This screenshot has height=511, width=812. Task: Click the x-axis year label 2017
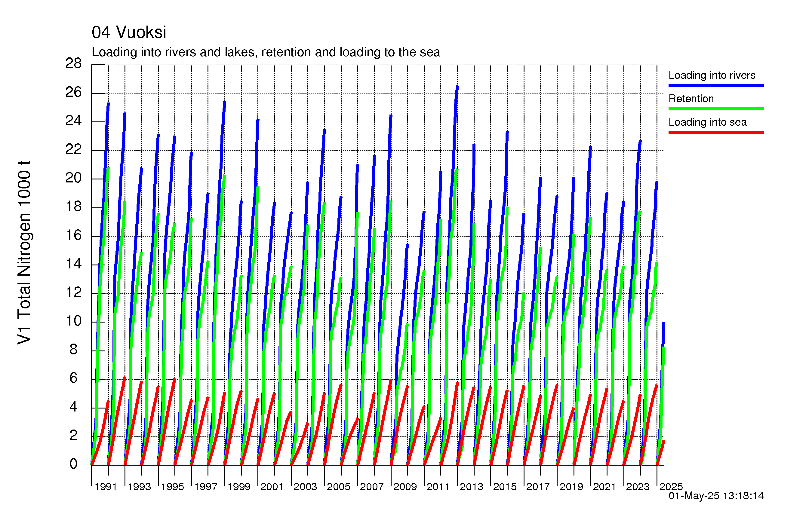pyautogui.click(x=538, y=487)
